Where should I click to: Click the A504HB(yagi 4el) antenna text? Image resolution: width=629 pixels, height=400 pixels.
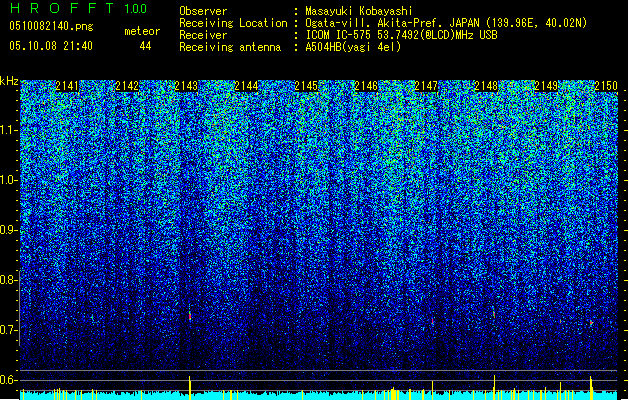[x=353, y=47]
